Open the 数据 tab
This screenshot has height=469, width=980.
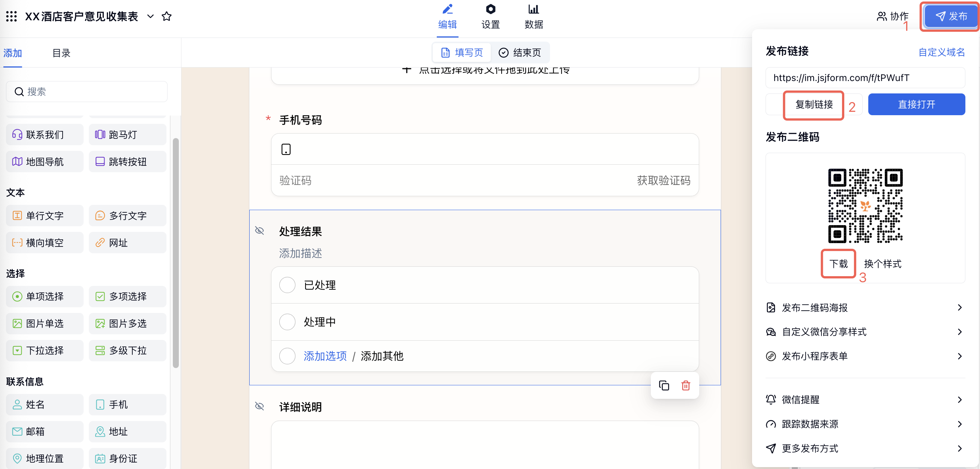point(534,17)
